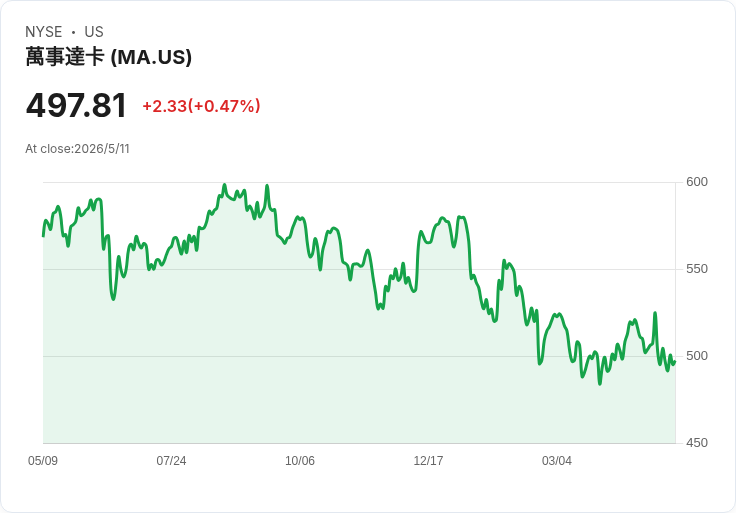Screen dimensions: 736x513
Task: Click the 450 price axis label
Action: pos(697,443)
